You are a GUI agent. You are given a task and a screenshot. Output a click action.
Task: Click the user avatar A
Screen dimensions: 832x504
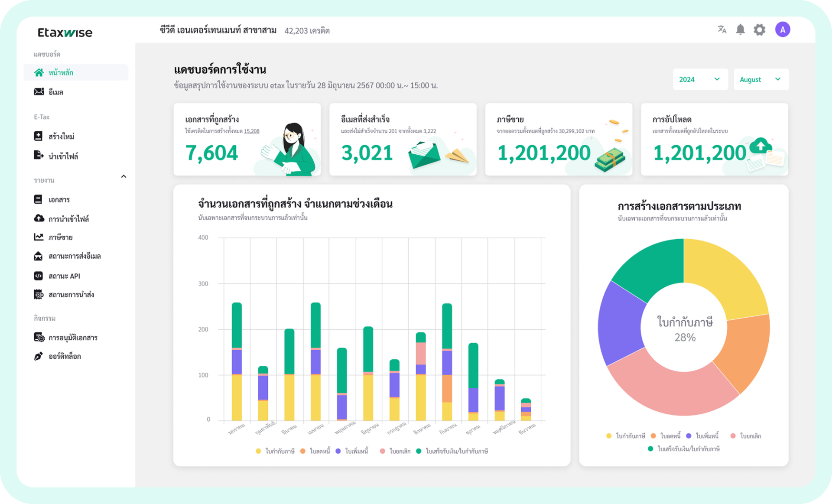(x=783, y=29)
